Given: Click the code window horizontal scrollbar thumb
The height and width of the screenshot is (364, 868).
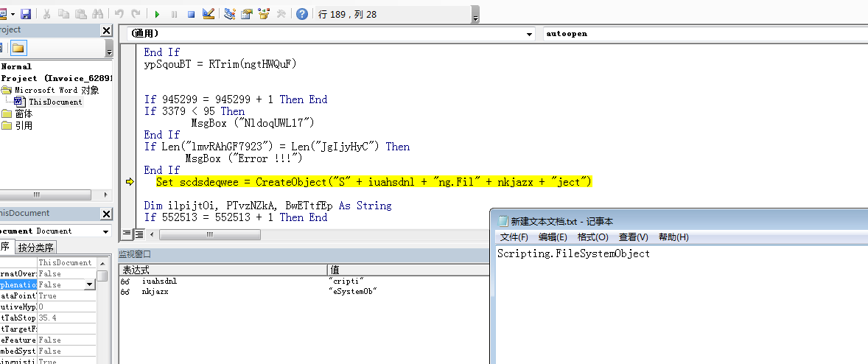Looking at the screenshot, I should point(210,234).
